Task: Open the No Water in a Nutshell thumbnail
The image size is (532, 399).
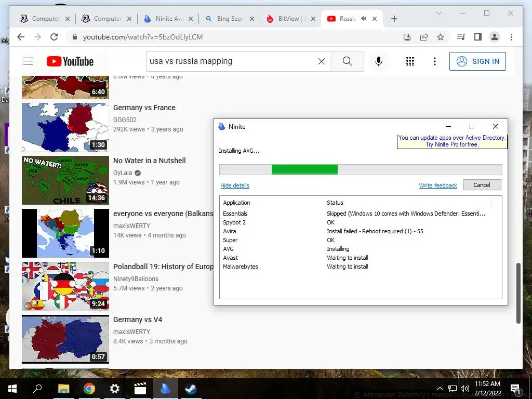Action: pyautogui.click(x=65, y=180)
